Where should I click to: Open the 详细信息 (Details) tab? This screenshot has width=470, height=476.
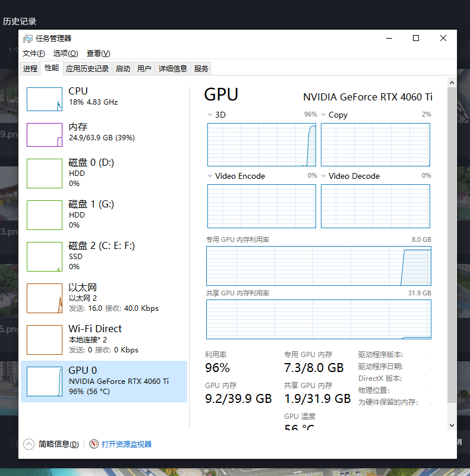172,69
